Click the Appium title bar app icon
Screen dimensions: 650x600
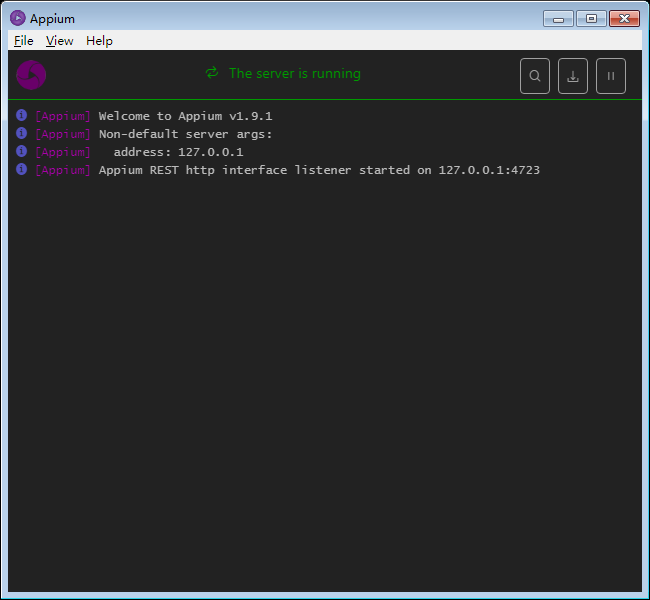pos(18,18)
